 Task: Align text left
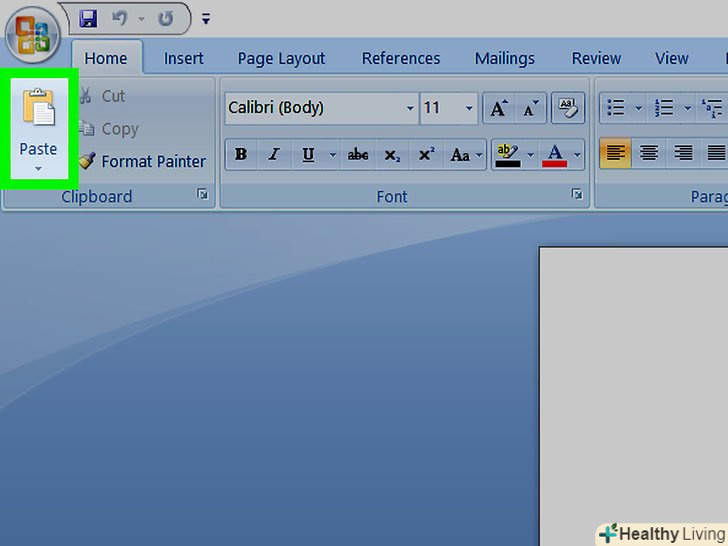(x=616, y=152)
